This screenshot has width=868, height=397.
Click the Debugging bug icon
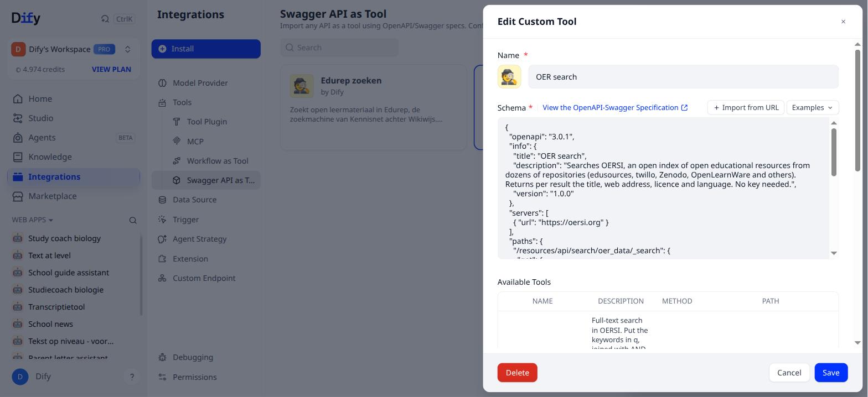point(162,357)
